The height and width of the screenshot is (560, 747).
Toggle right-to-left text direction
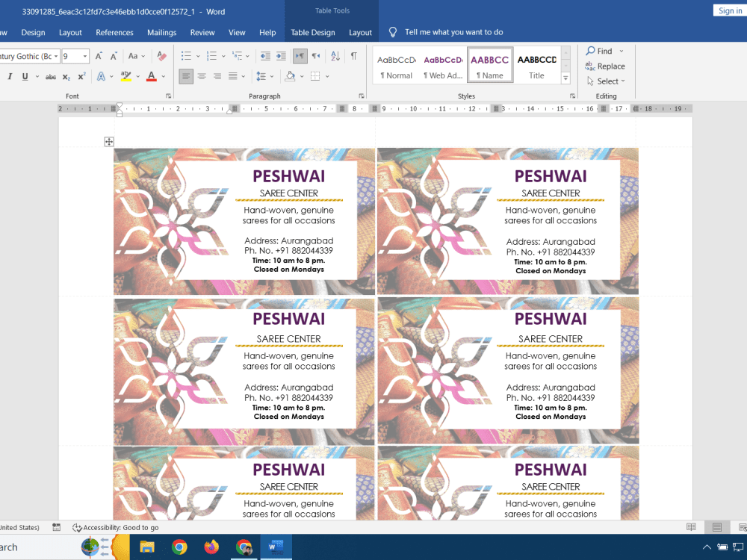316,56
